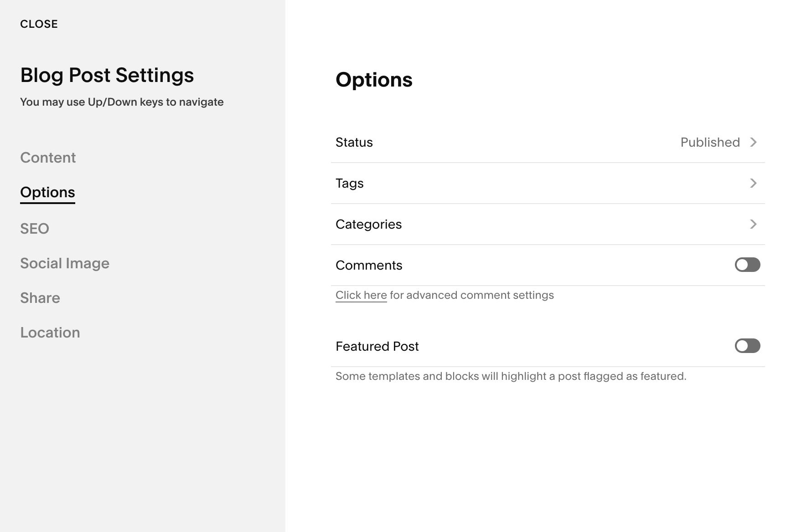Select the Options tab in sidebar
The width and height of the screenshot is (796, 532).
47,192
